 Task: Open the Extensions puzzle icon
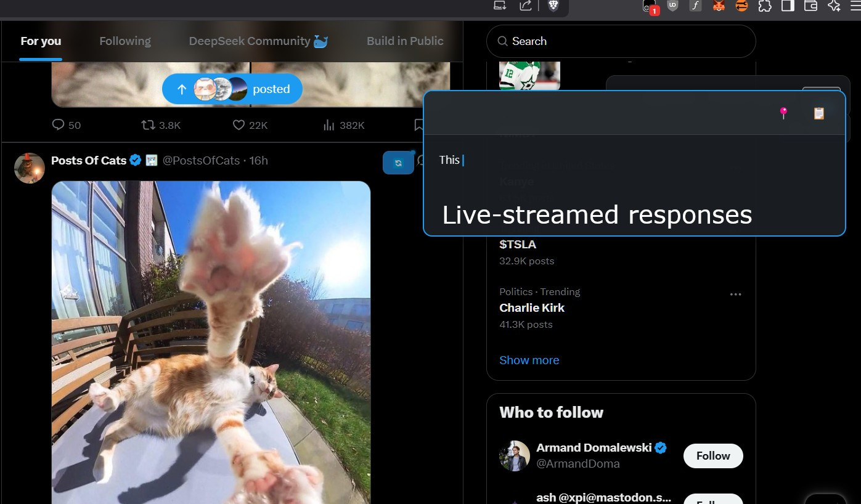(x=765, y=6)
